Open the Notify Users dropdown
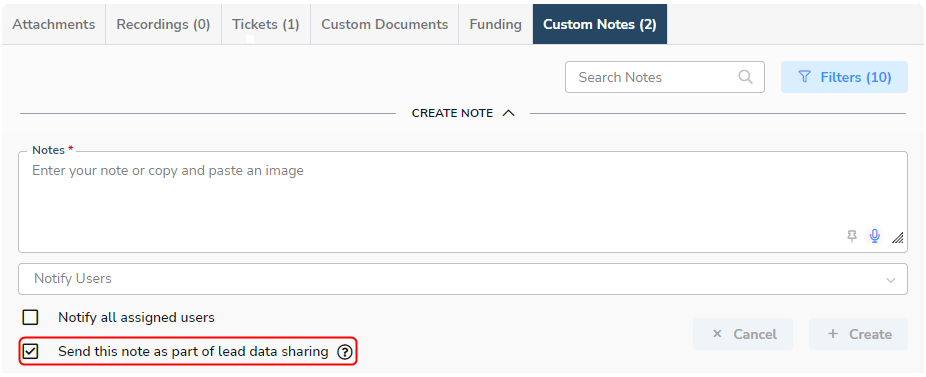Screen dimensions: 926x377 (463, 279)
